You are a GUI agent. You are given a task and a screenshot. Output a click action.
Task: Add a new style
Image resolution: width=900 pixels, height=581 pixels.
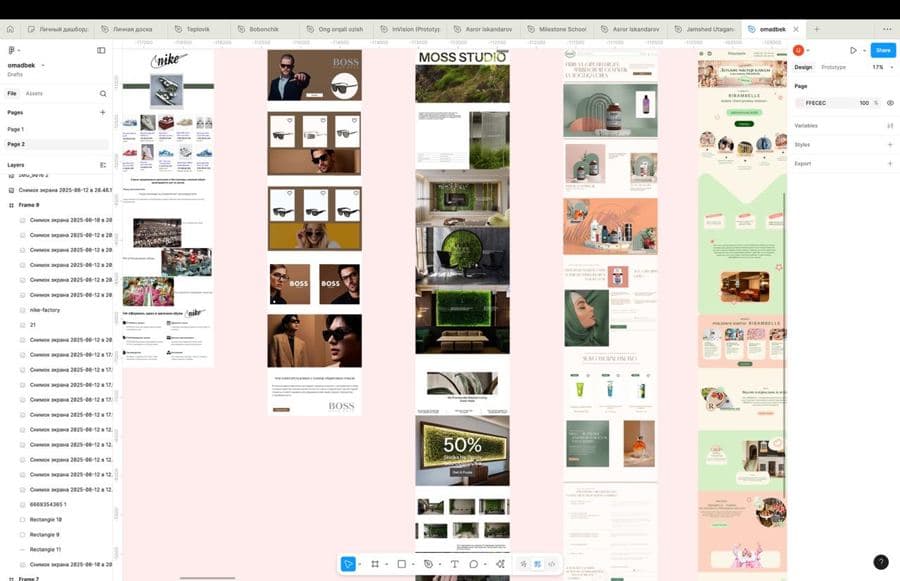[890, 145]
